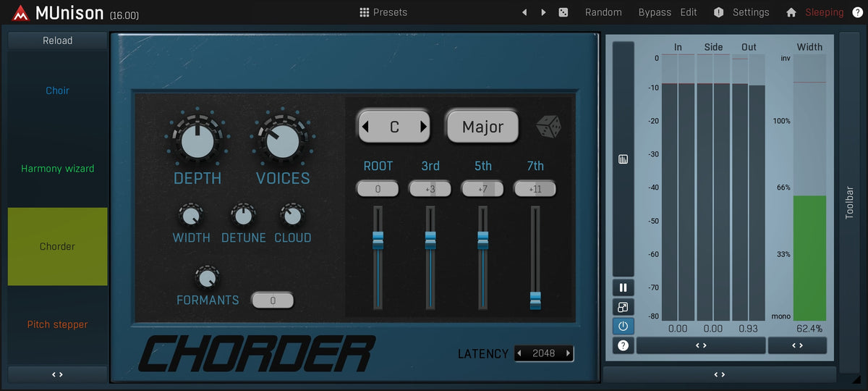Select the Chorder device
Image resolution: width=868 pixels, height=391 pixels.
58,247
